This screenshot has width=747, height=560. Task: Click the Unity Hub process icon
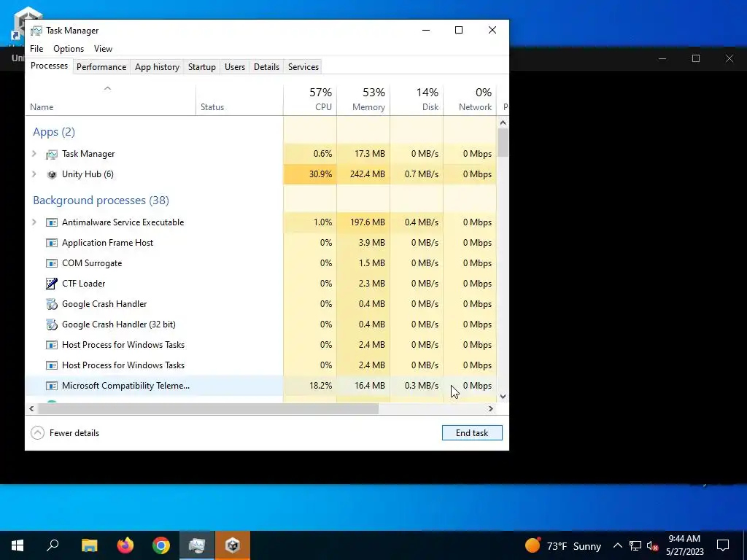point(52,175)
